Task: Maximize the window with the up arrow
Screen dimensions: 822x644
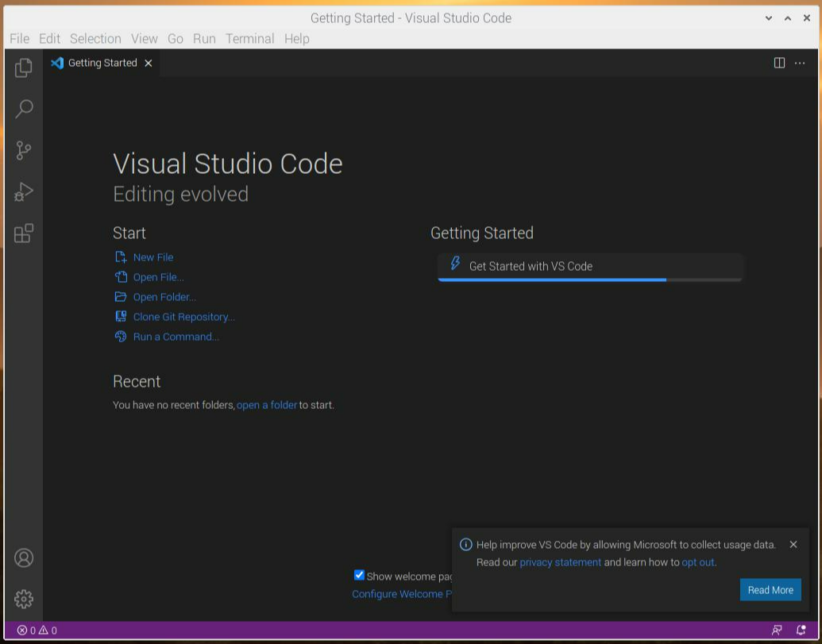Action: pos(787,17)
